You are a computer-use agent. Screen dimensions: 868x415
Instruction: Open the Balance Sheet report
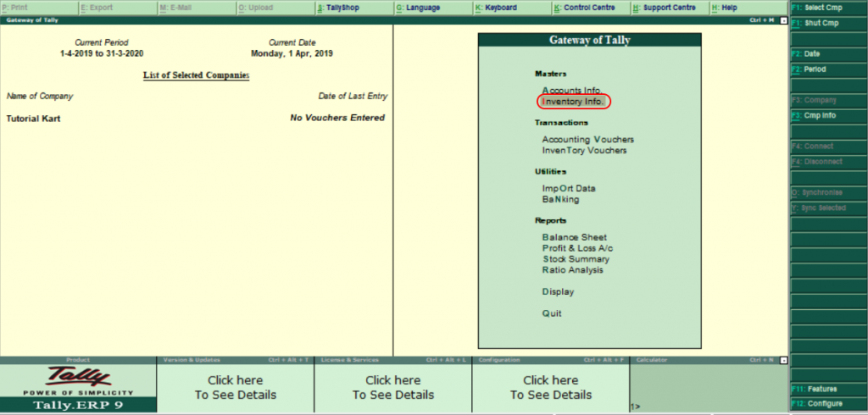click(x=575, y=237)
